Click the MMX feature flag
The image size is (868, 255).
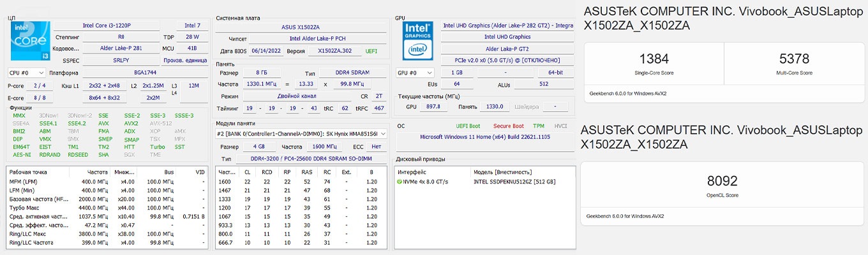click(19, 115)
